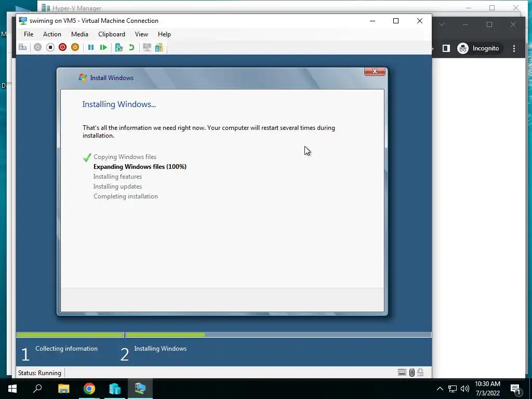Click the "Status: Running" status text
Viewport: 532px width, 399px height.
click(39, 373)
